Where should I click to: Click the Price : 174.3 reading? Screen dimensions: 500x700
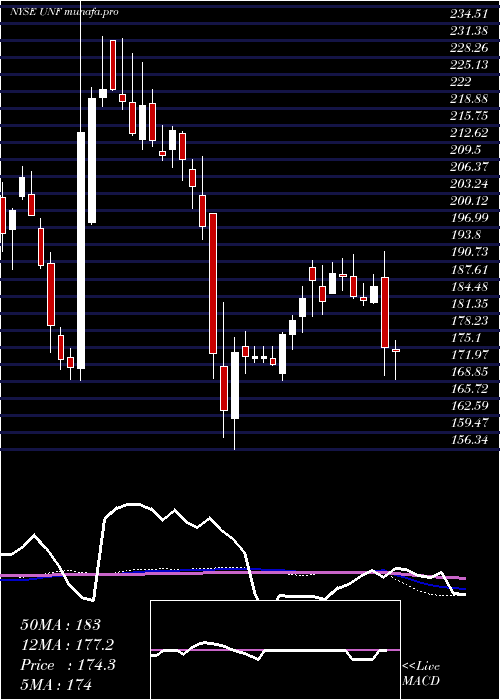68,665
